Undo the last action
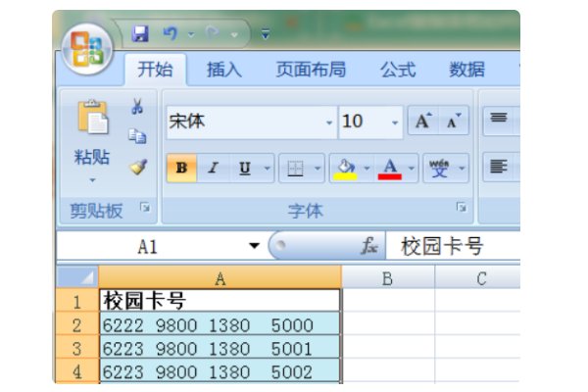The image size is (588, 392). click(171, 33)
